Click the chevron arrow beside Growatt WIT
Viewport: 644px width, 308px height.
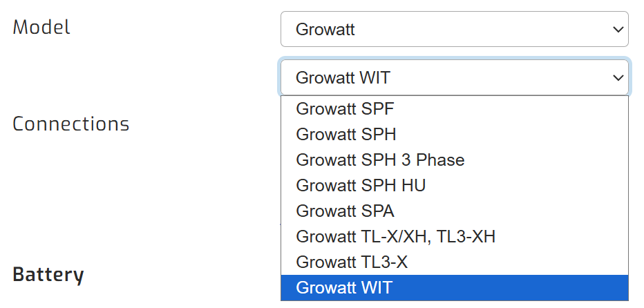point(617,77)
